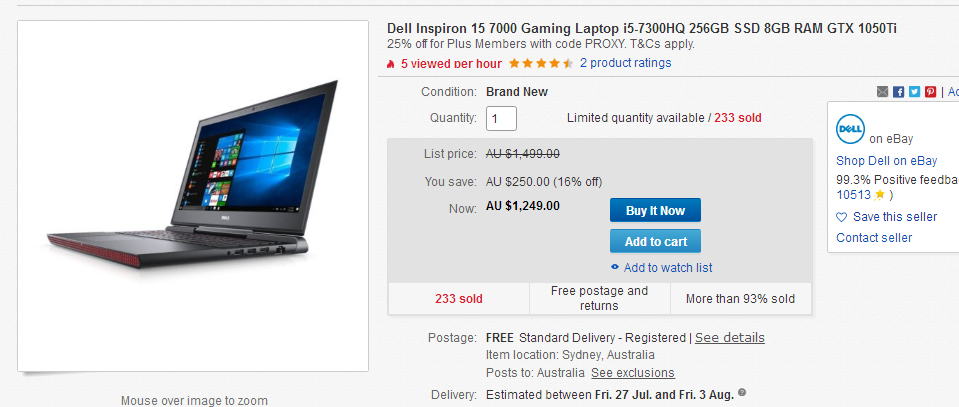959x407 pixels.
Task: Click the Dell logo in seller box
Action: pos(850,129)
